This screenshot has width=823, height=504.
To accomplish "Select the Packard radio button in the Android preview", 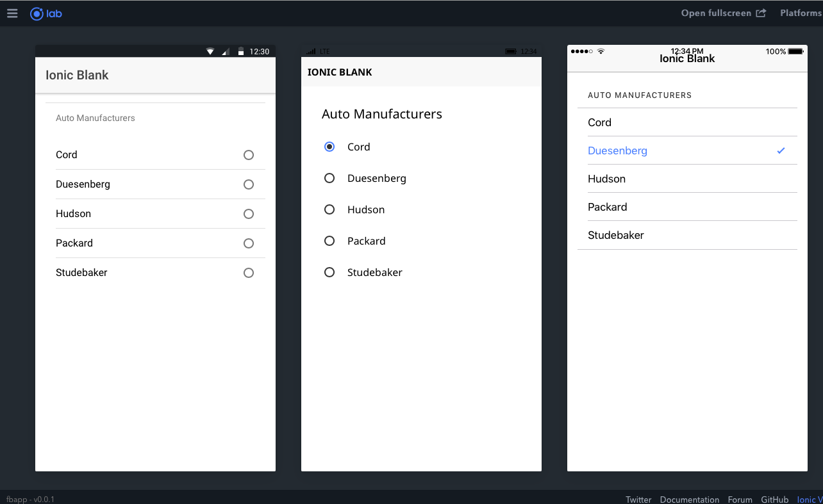I will pos(249,243).
